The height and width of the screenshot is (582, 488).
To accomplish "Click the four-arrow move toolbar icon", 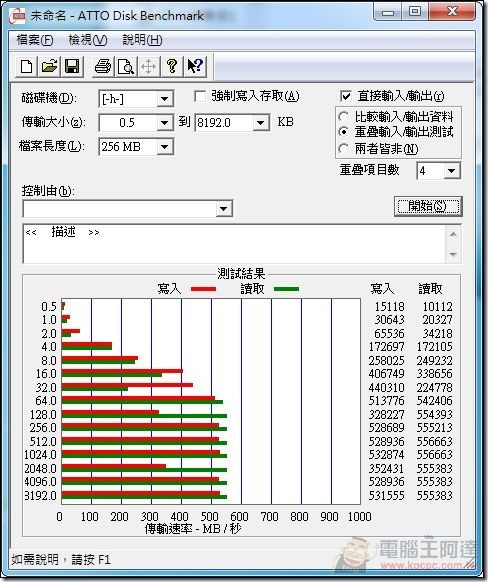I will [149, 67].
